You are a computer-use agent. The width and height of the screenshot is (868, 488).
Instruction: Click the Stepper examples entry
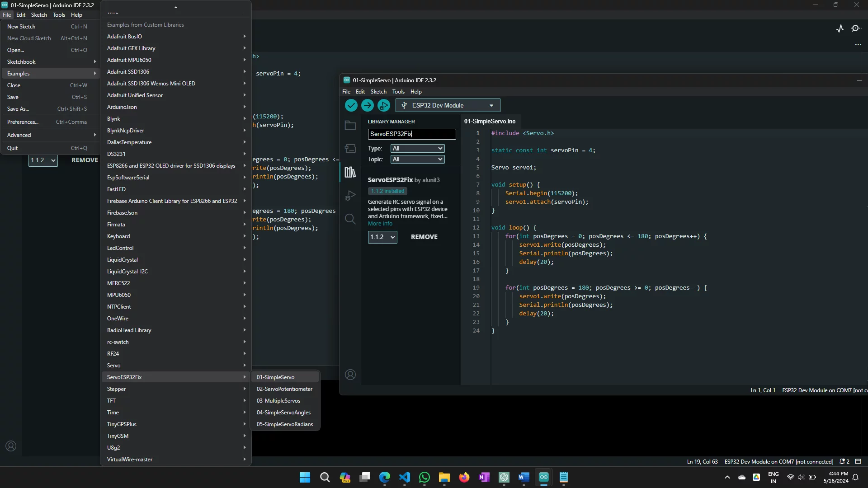tap(176, 389)
